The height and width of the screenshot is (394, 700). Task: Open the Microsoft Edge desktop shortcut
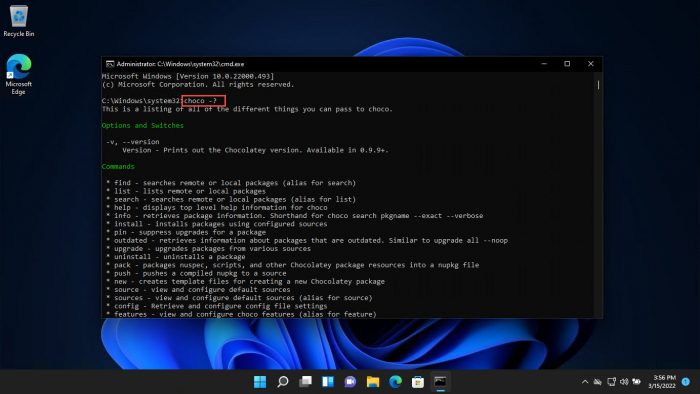[x=18, y=74]
